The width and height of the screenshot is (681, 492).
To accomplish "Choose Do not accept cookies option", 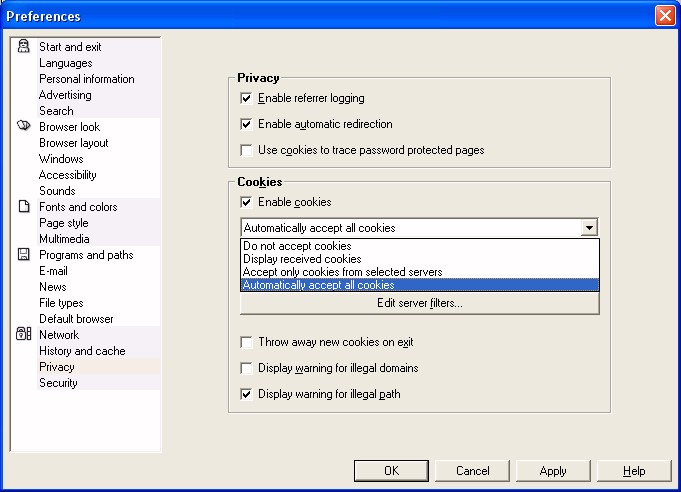I will pos(297,246).
